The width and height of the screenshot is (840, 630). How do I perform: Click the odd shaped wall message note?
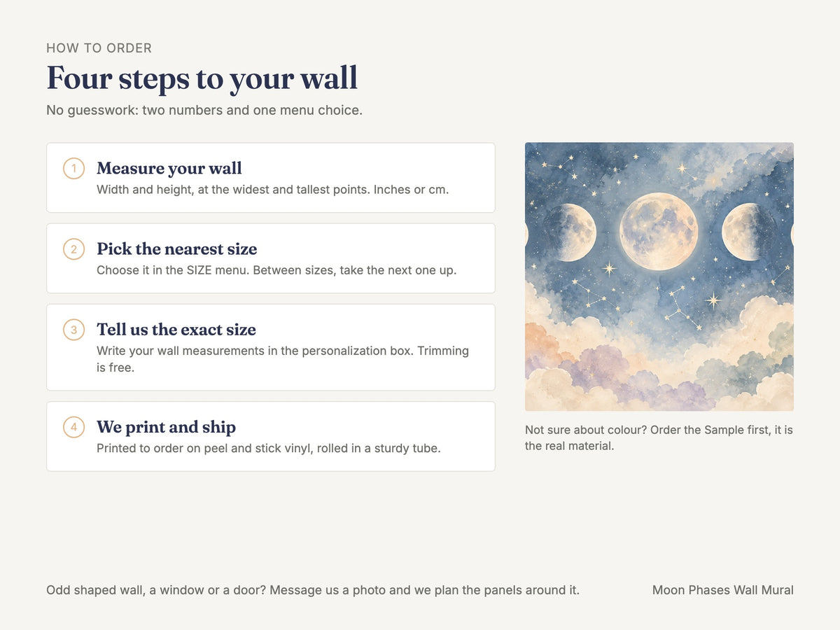coord(313,590)
